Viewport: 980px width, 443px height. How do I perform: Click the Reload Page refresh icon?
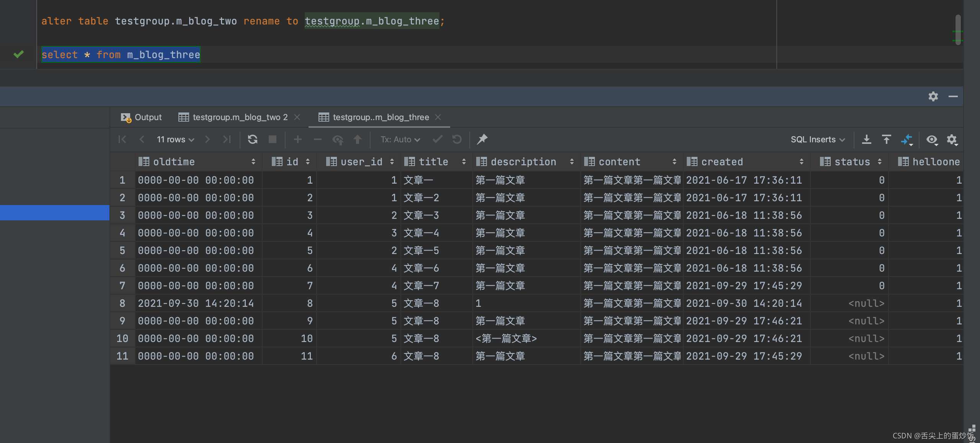(252, 139)
